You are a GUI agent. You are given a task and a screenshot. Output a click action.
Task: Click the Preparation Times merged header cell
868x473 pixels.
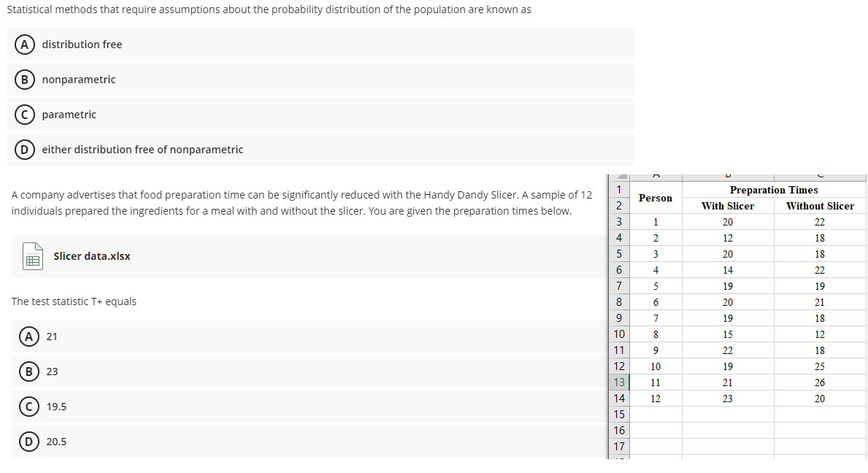coord(773,190)
